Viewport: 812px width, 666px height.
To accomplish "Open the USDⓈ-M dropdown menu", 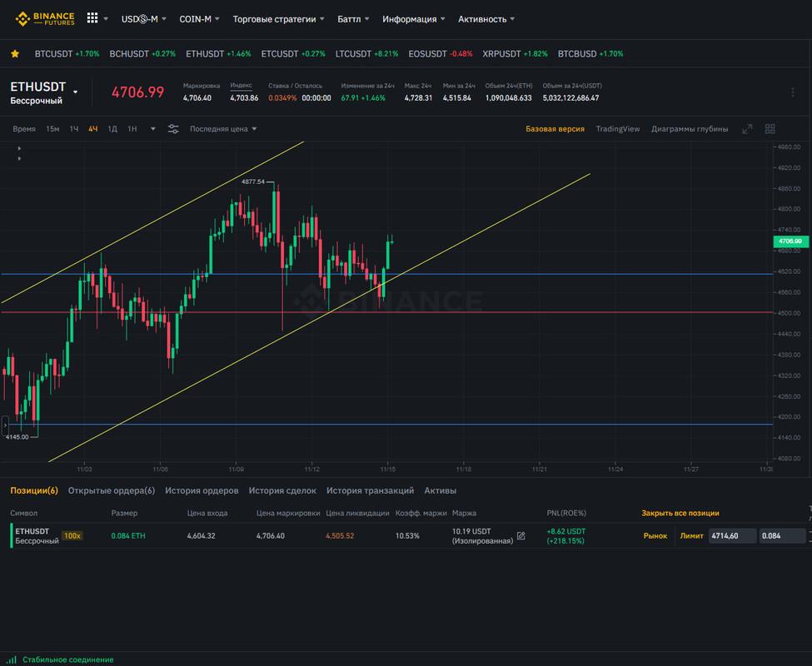I will pyautogui.click(x=143, y=19).
